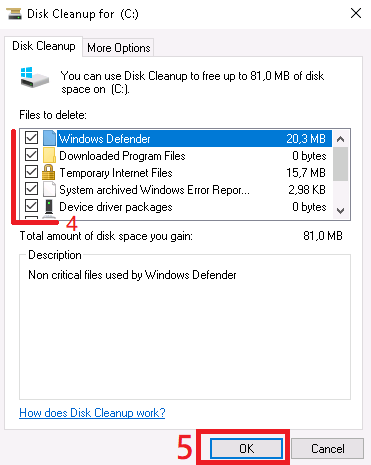The image size is (371, 465).
Task: Uncheck the Windows Defender checkbox
Action: (31, 138)
